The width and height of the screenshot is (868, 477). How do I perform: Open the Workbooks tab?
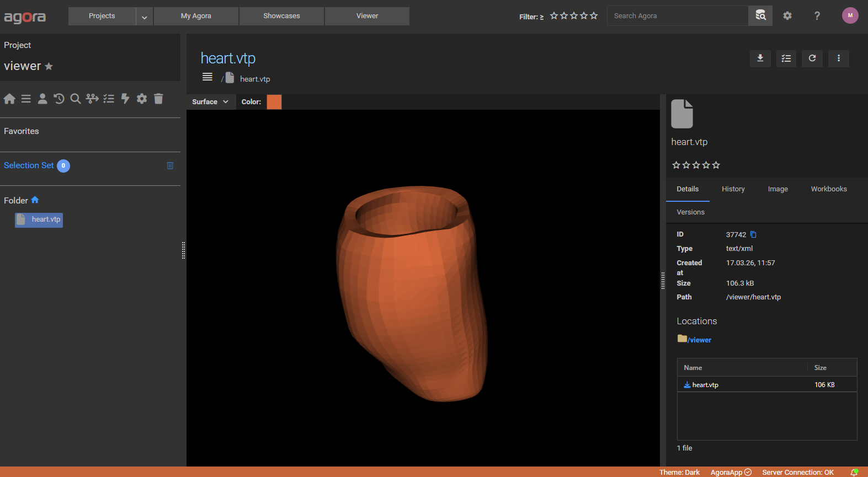[x=828, y=189]
